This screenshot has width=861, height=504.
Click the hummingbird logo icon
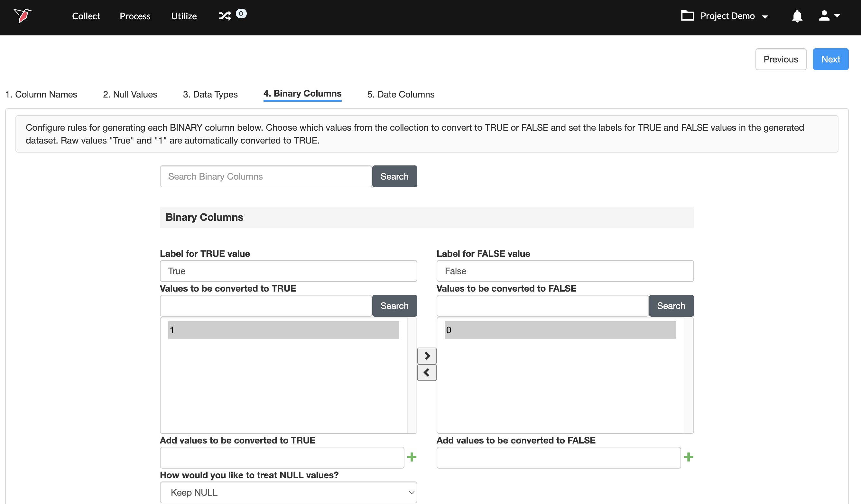click(x=23, y=15)
